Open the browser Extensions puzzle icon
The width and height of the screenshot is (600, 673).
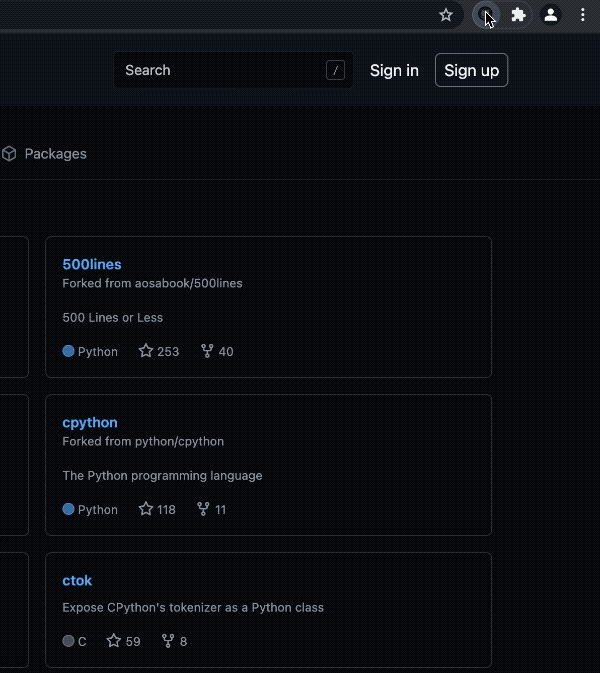(x=518, y=15)
